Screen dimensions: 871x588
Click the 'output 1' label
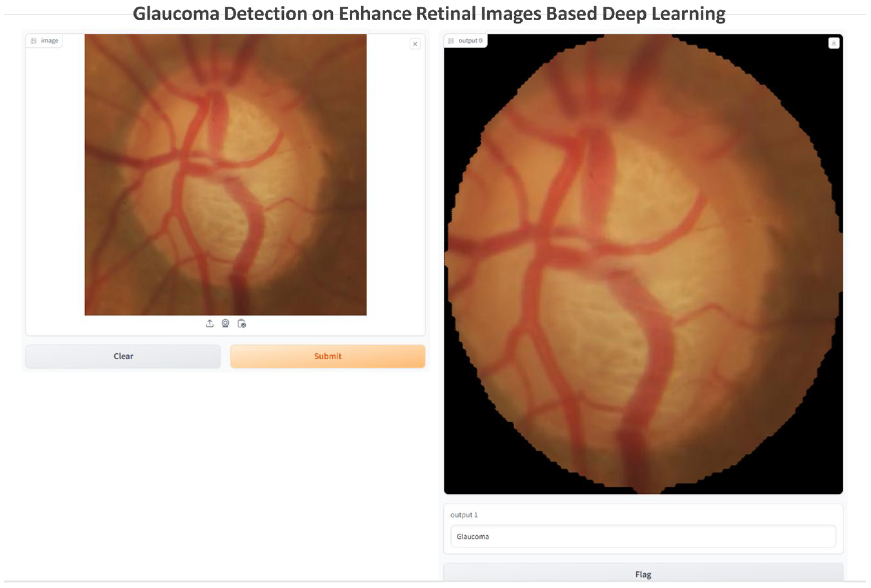point(464,515)
